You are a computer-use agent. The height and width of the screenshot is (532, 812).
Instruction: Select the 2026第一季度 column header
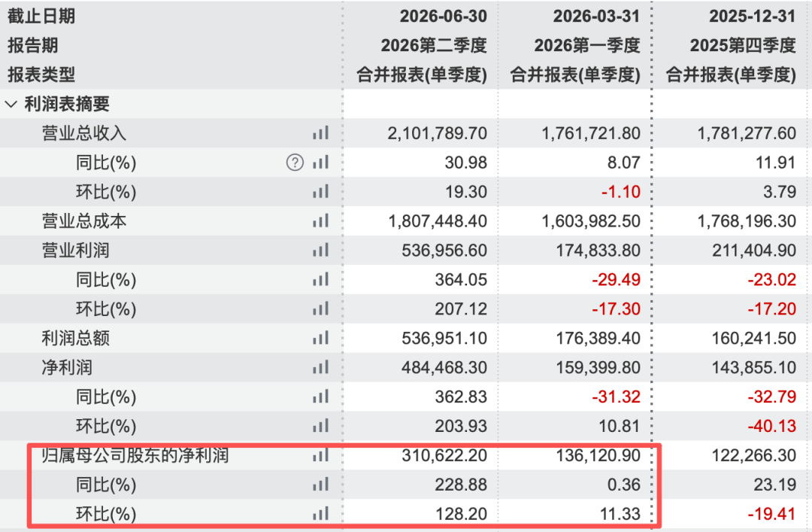(x=587, y=46)
